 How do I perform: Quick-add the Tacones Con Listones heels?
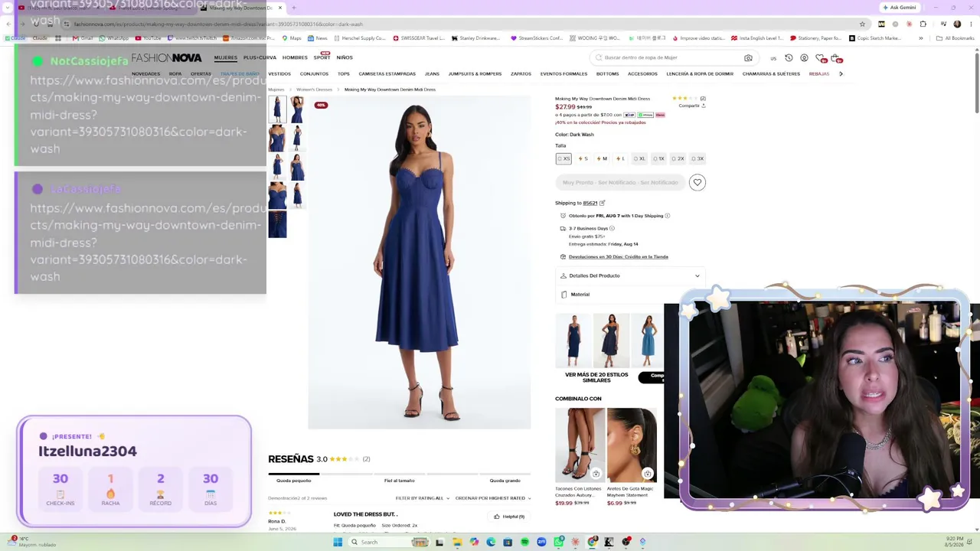596,474
